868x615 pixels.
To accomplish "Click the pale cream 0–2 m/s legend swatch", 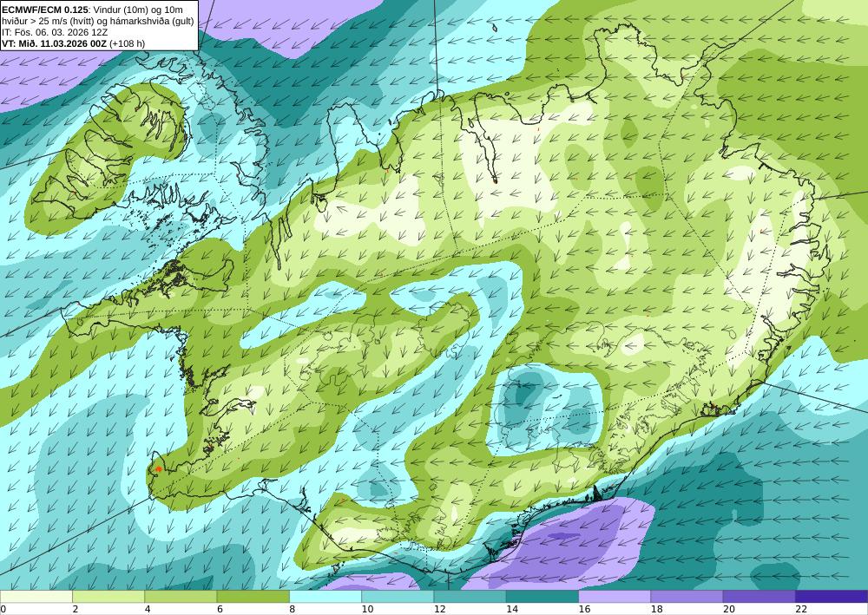I will [36, 597].
